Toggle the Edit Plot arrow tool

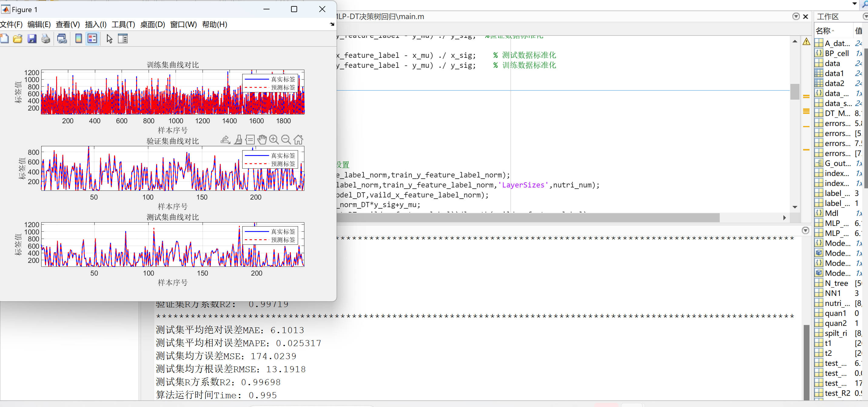tap(109, 39)
